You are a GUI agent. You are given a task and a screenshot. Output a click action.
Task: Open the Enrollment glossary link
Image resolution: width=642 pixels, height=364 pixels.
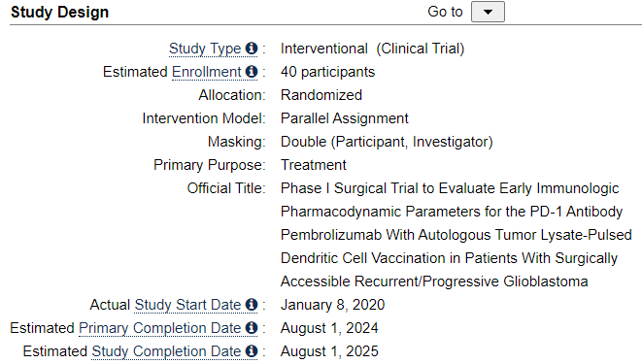point(206,72)
